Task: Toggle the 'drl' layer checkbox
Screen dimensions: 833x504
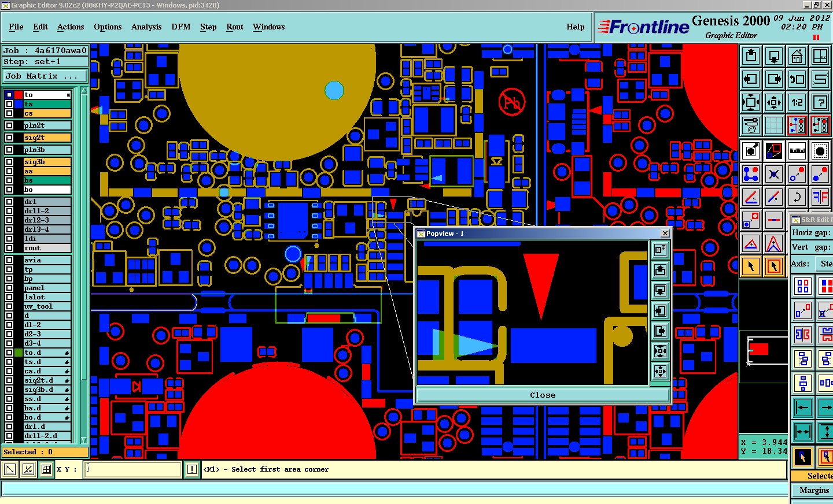Action: point(9,202)
